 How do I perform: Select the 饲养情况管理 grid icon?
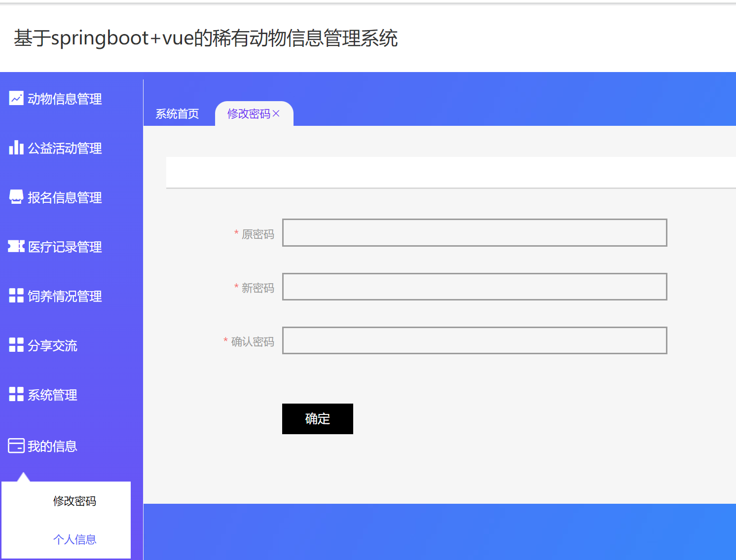[x=15, y=296]
